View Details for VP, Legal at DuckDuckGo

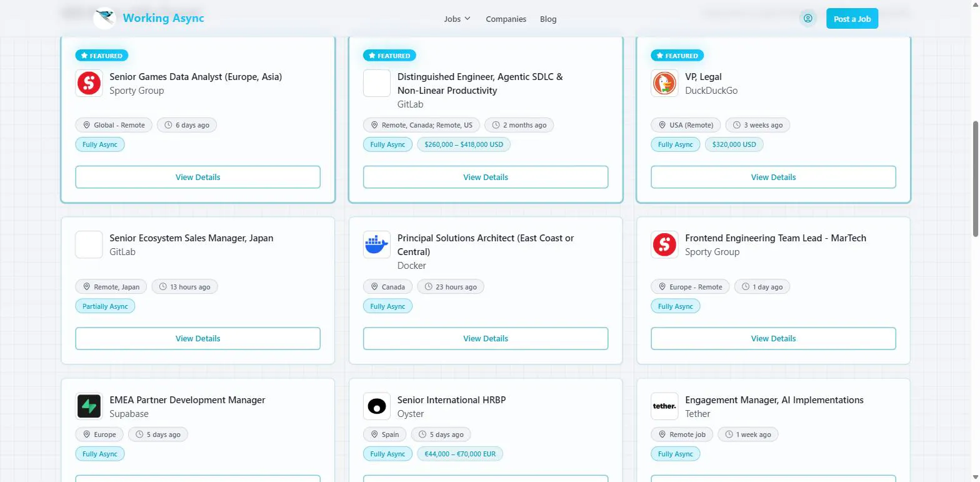[773, 177]
